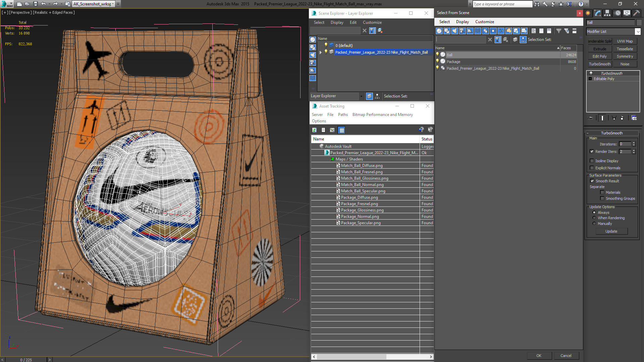Open the Undo history dropdown arrow
This screenshot has width=644, height=362.
point(49,4)
